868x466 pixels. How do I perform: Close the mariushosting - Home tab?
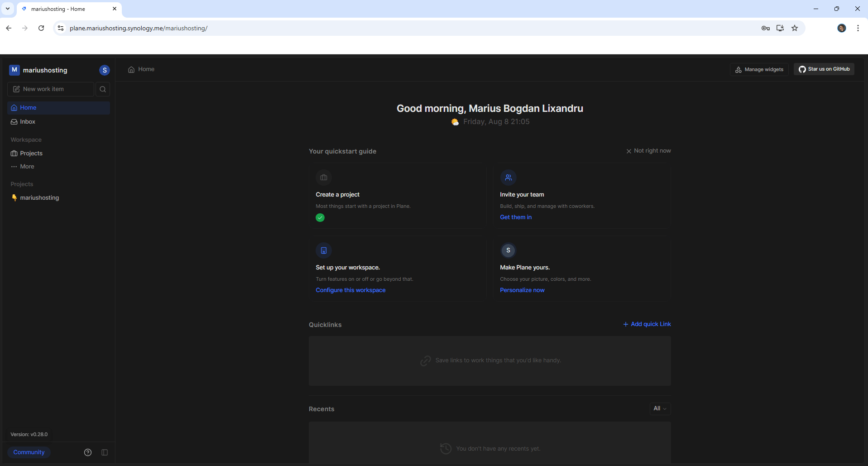(115, 9)
